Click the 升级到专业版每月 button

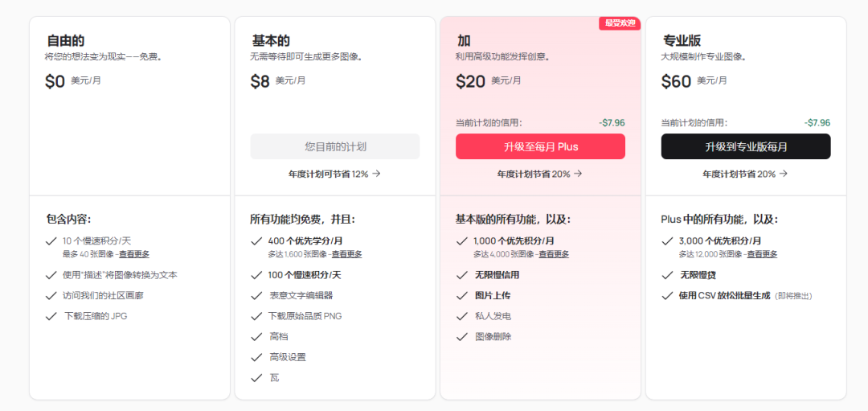click(746, 146)
